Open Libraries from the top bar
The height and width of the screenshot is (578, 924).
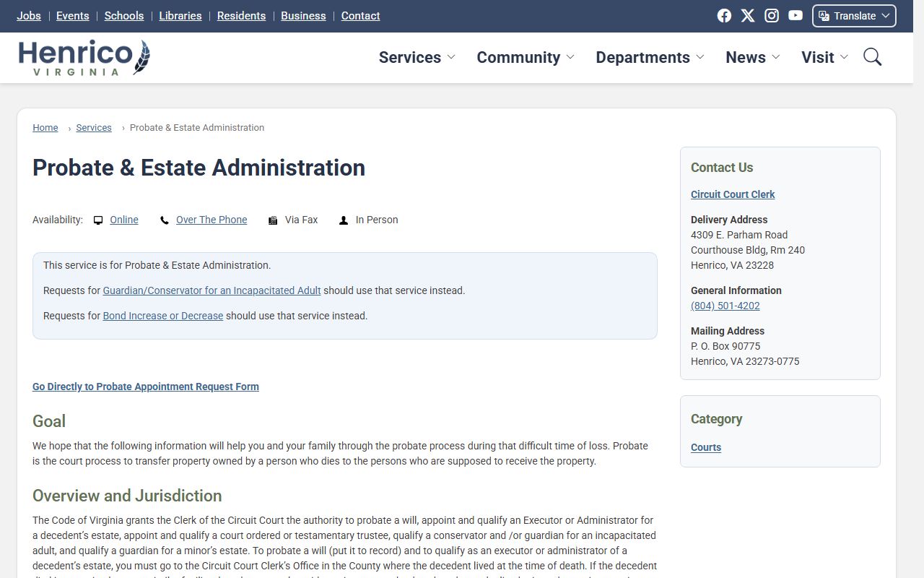pyautogui.click(x=180, y=16)
